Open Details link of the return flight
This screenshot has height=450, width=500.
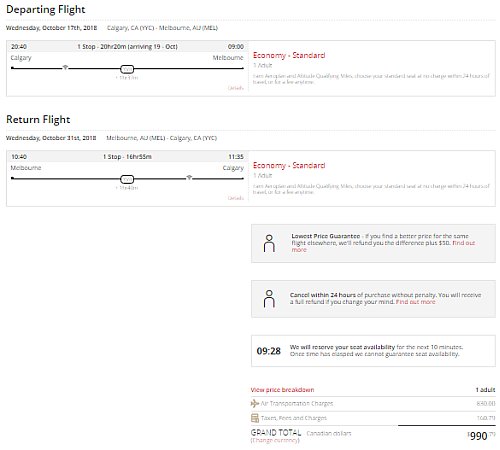point(236,198)
